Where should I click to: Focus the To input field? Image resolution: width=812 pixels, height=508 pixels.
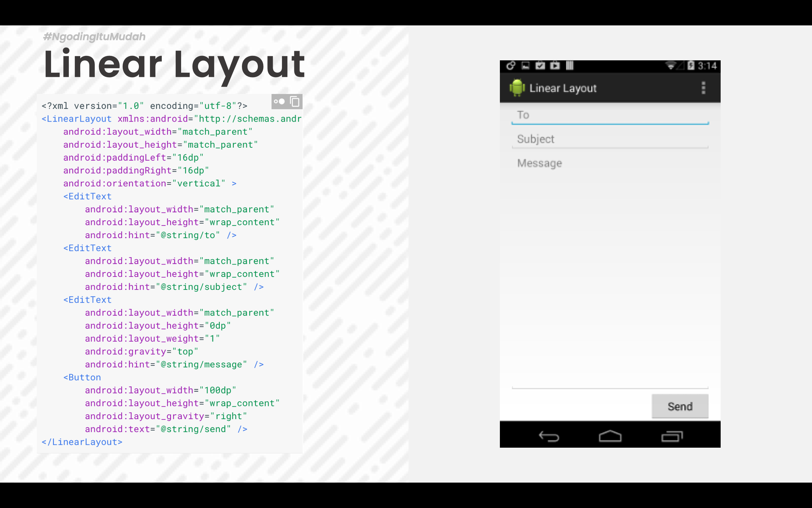[x=610, y=116]
